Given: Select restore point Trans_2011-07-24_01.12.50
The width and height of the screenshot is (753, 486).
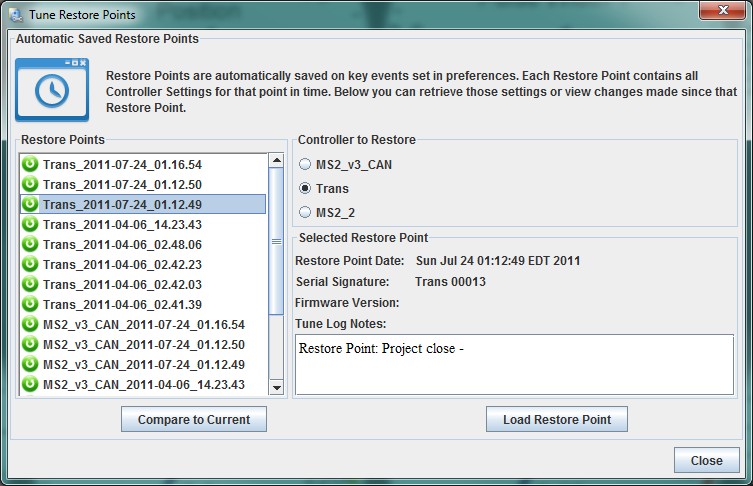Looking at the screenshot, I should click(x=143, y=184).
